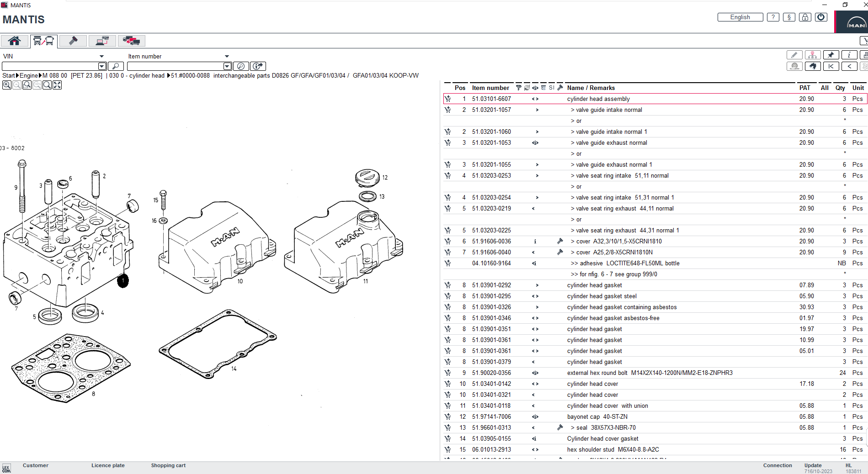The width and height of the screenshot is (868, 474).
Task: Open the Item number search type dropdown
Action: 227,56
